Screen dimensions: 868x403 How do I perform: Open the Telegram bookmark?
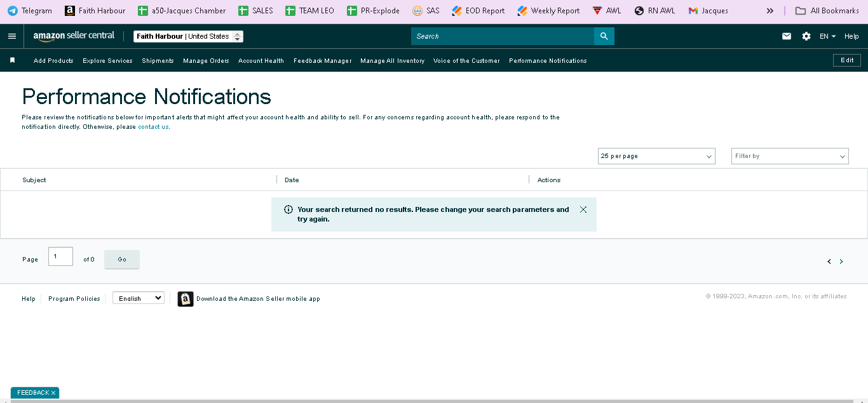30,11
